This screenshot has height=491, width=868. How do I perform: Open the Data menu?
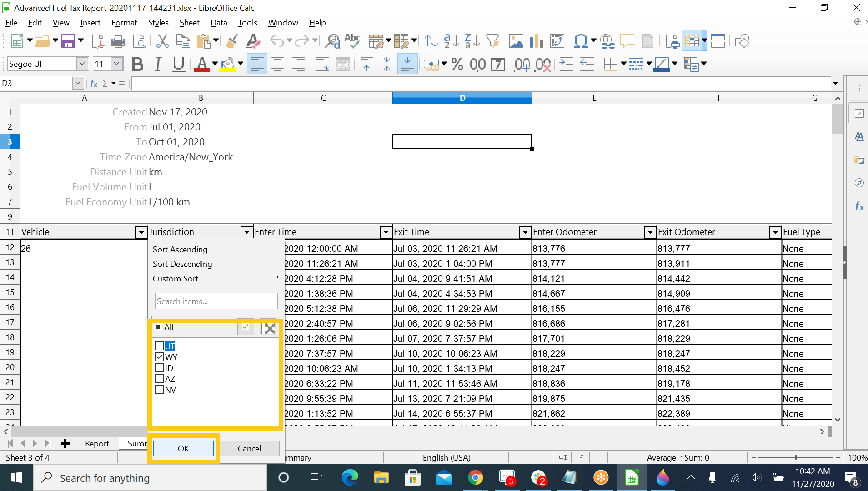(x=218, y=23)
